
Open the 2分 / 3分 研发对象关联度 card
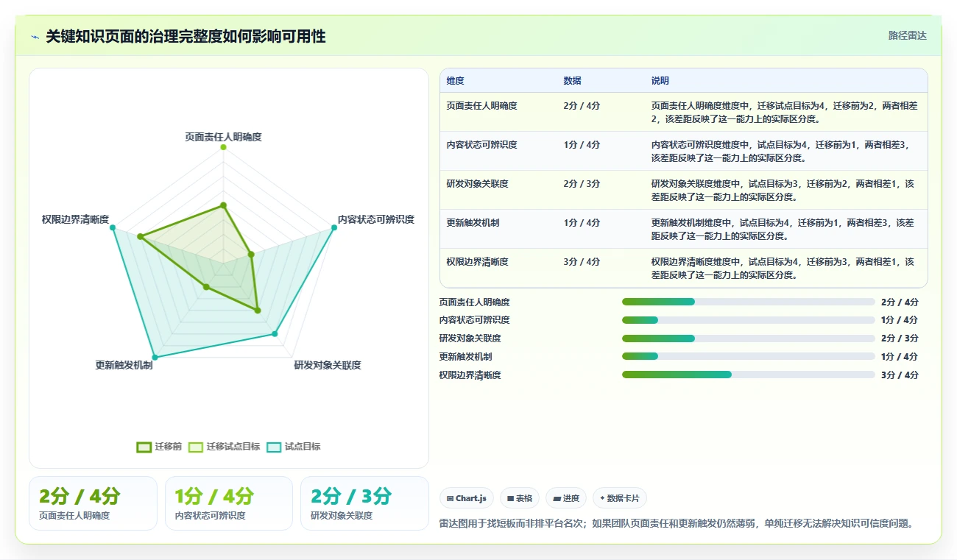(364, 503)
